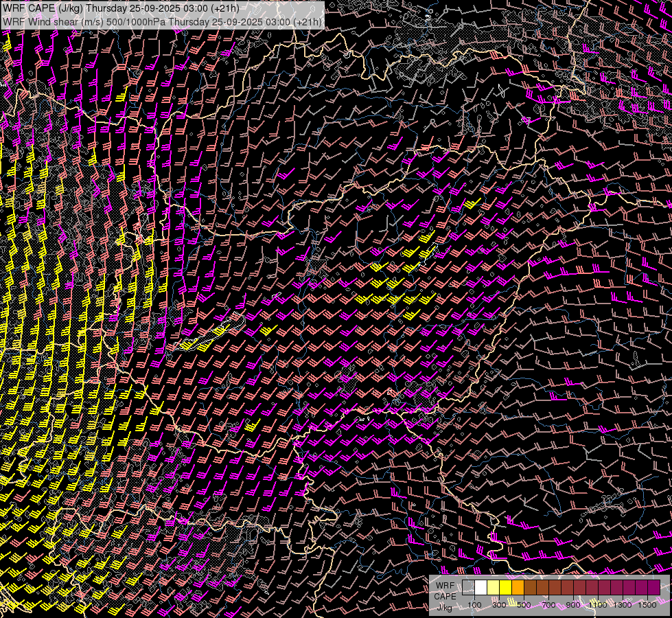Click the 500/1000hPa text in the shear title
This screenshot has height=618, width=672.
135,22
